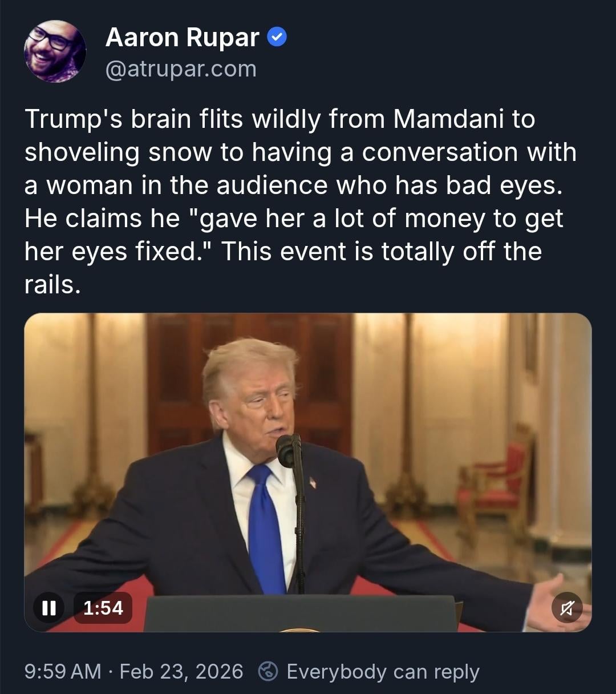Open the Aaron Rupar display name

(183, 38)
